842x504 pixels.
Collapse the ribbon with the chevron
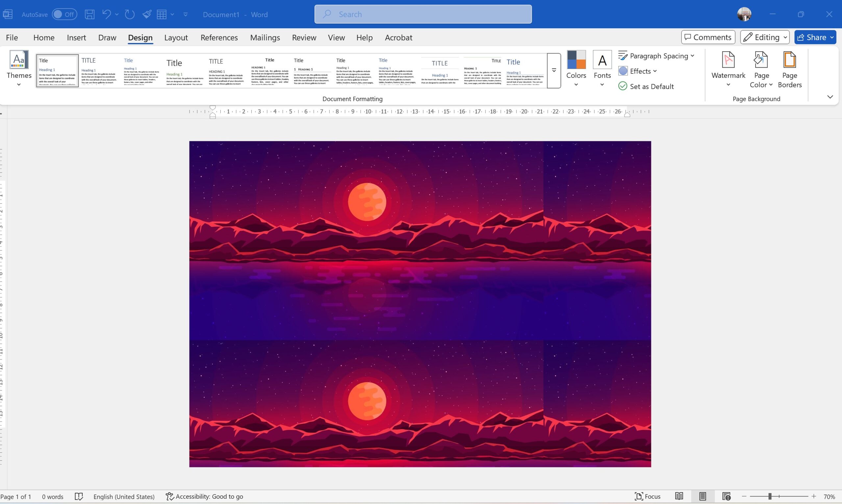point(830,97)
